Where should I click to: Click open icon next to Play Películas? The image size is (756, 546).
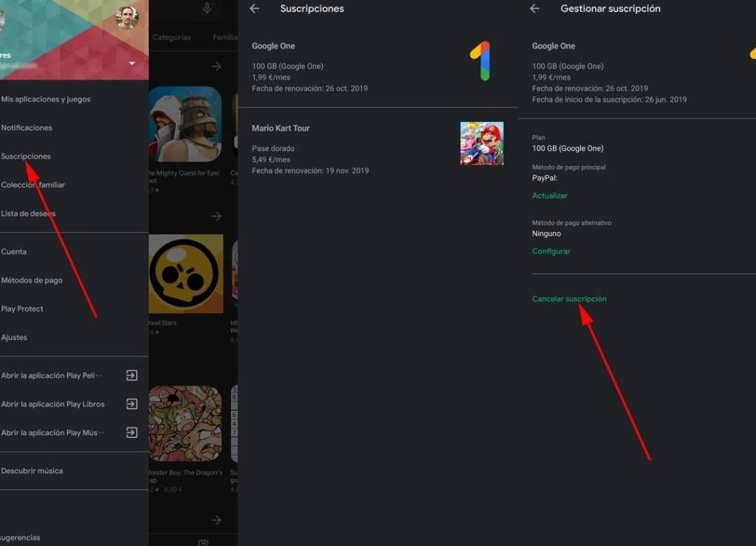131,376
